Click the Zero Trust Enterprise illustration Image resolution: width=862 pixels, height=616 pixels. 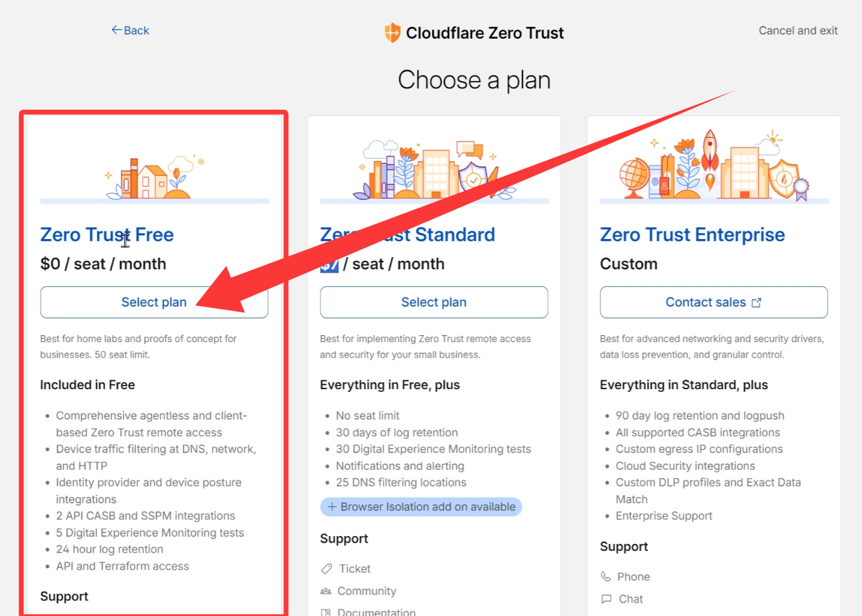coord(714,166)
